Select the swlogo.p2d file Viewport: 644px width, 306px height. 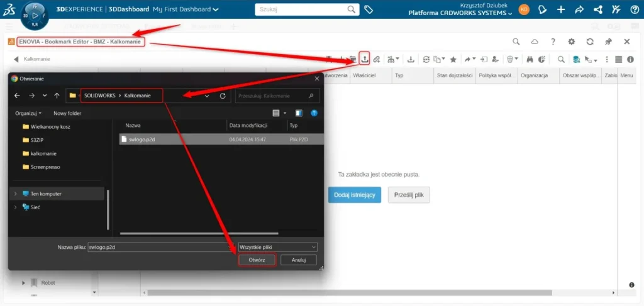221,139
